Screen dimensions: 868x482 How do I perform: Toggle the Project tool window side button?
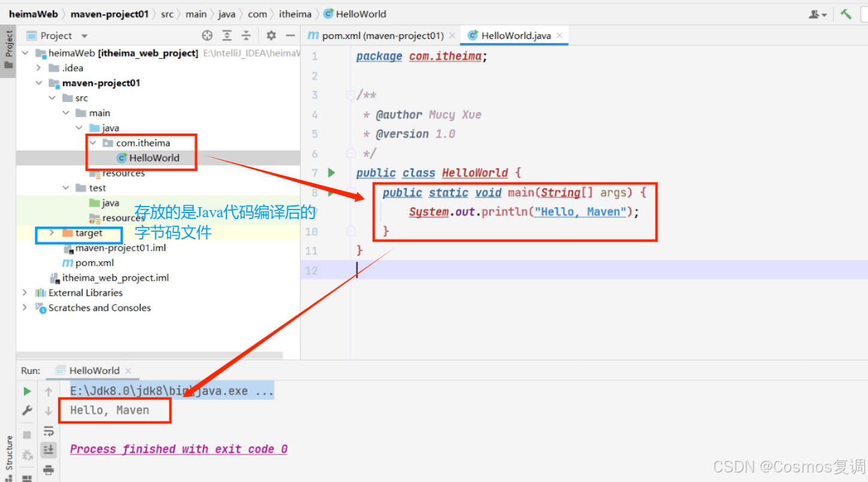(x=8, y=50)
